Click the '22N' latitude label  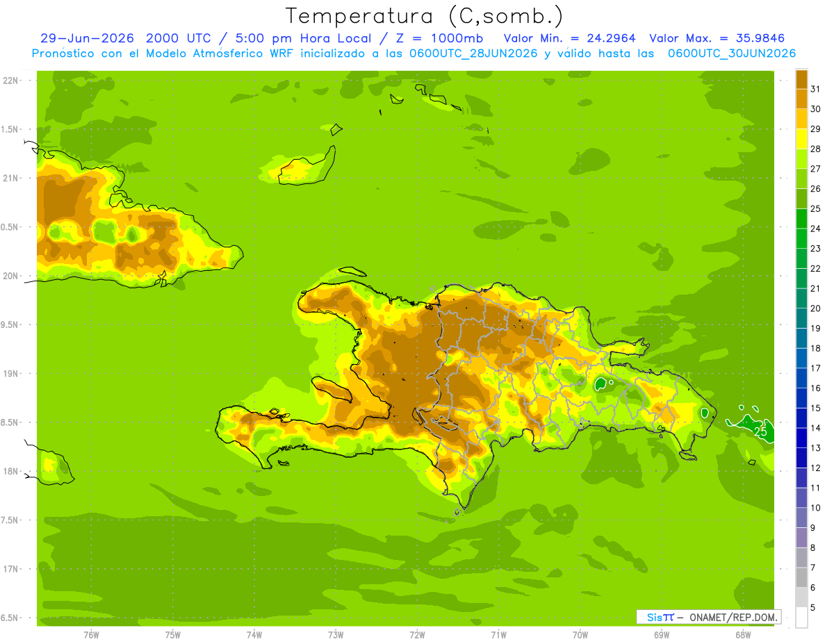pos(11,81)
